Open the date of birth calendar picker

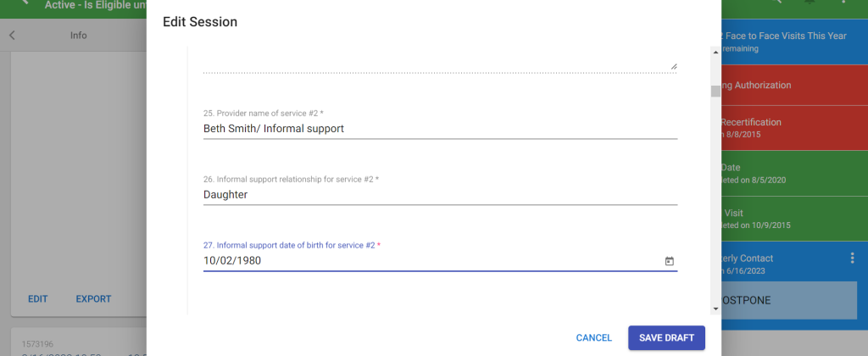[x=669, y=261]
